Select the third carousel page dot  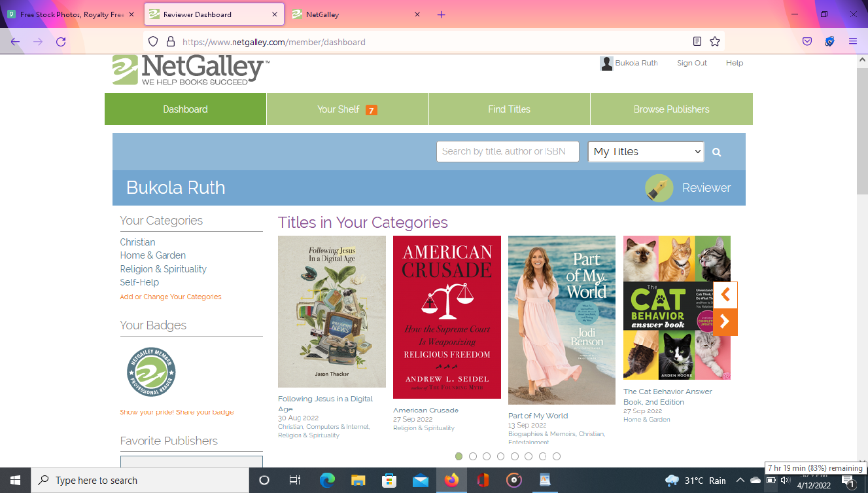tap(487, 456)
